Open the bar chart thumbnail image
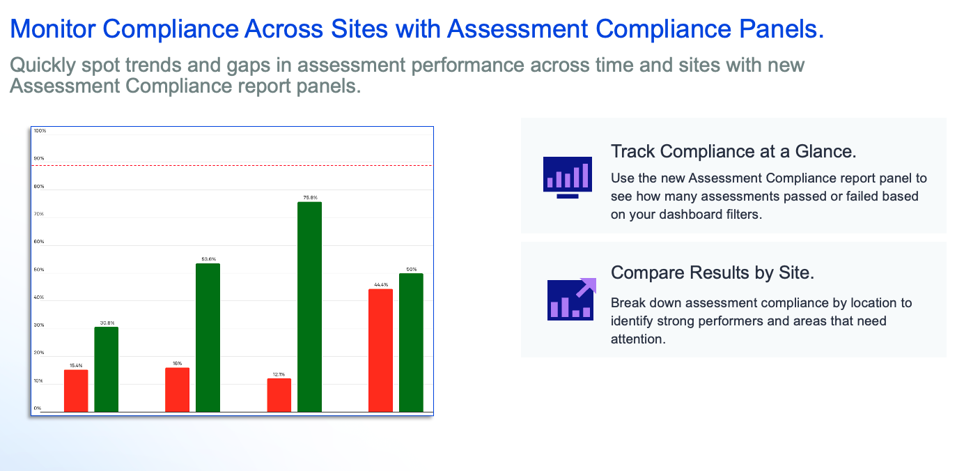Viewport: 980px width, 471px height. [x=232, y=271]
